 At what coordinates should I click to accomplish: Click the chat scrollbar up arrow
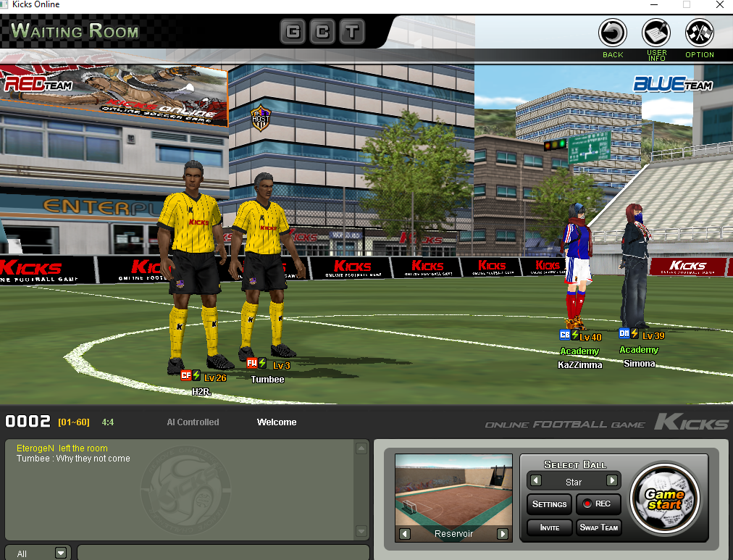(x=361, y=448)
